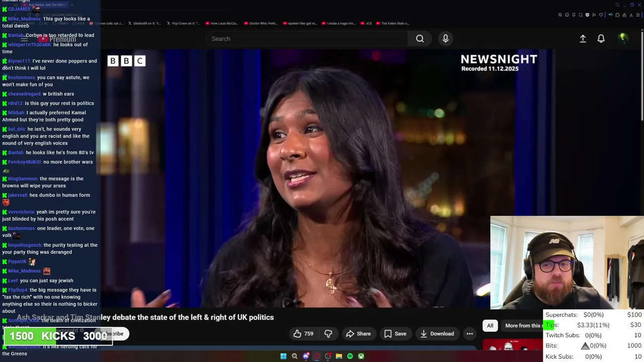Focus the YouTube Search field

pyautogui.click(x=307, y=39)
